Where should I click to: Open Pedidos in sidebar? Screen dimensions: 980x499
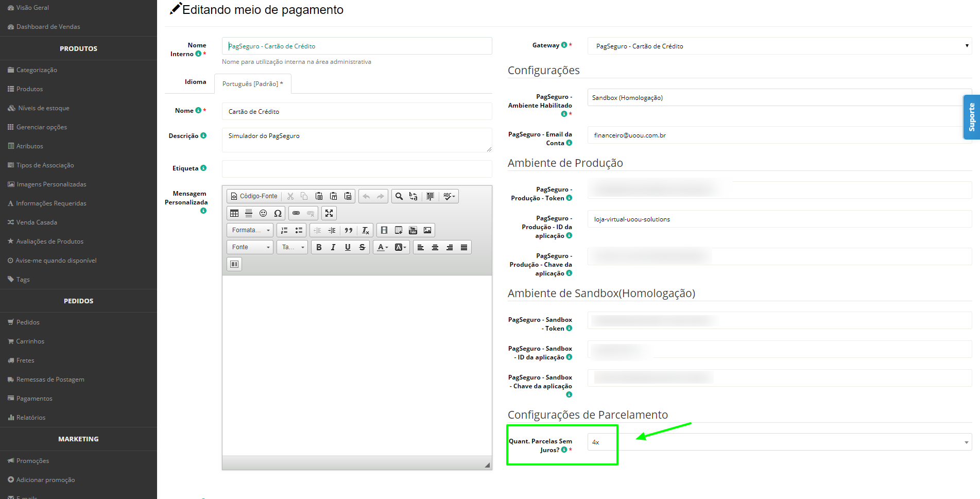(28, 322)
